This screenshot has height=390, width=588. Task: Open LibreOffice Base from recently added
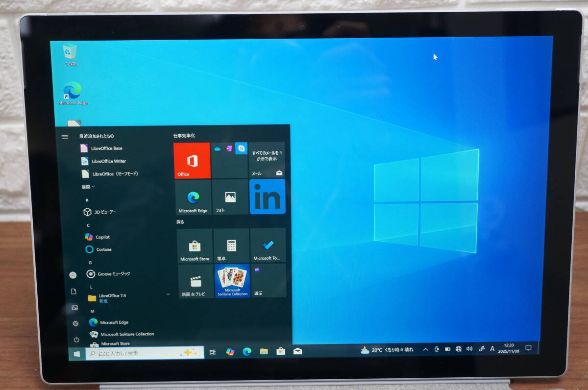click(x=102, y=148)
